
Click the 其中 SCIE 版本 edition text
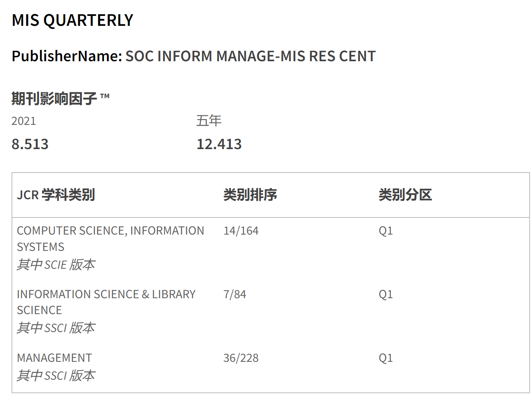pyautogui.click(x=56, y=264)
